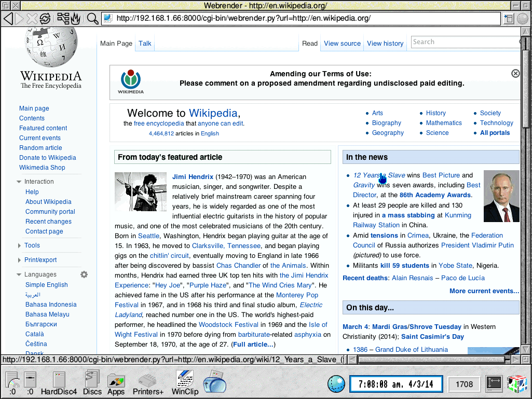Reload the page with the refresh icon

coord(45,18)
